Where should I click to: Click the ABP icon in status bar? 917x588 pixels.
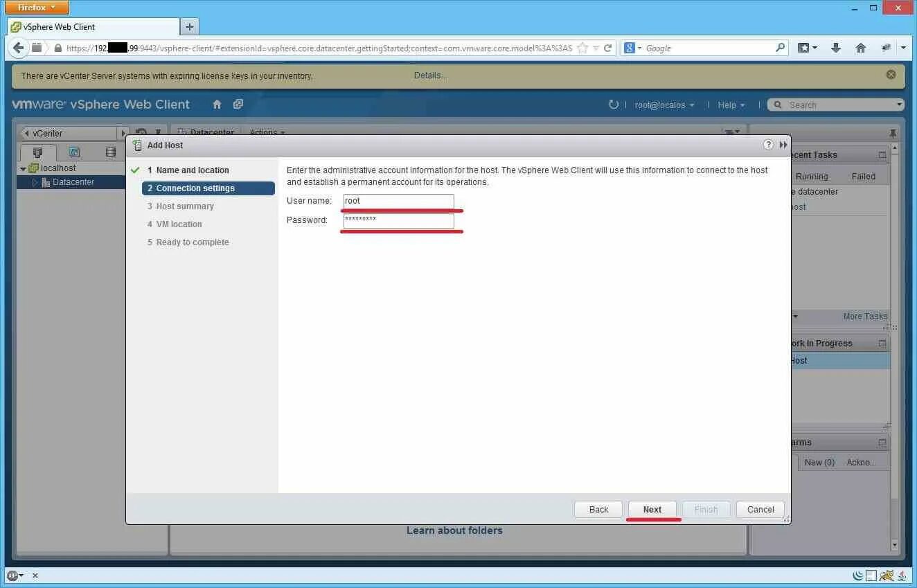(x=12, y=576)
